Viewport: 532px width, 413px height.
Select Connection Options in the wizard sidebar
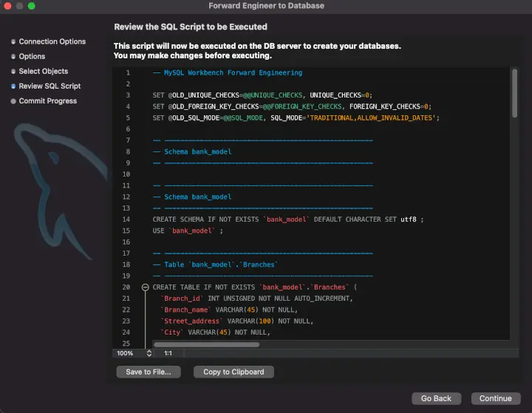coord(52,42)
